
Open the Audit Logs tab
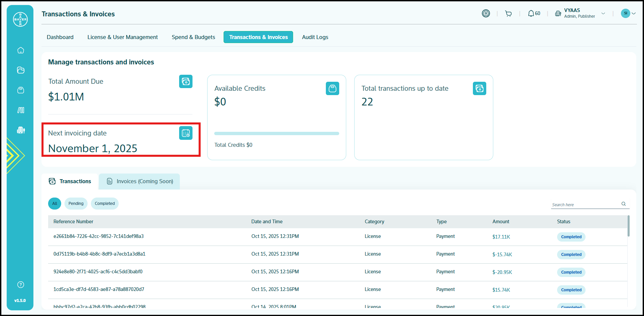[x=315, y=37]
